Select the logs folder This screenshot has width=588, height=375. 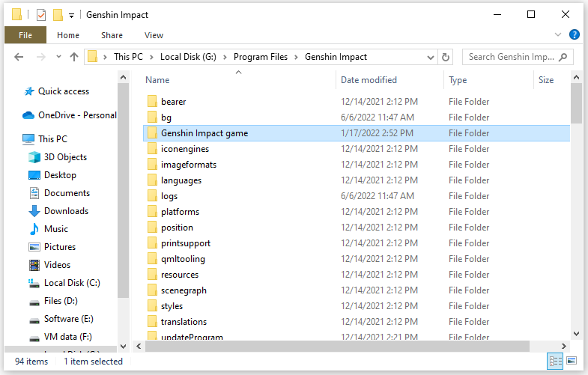(x=357, y=196)
